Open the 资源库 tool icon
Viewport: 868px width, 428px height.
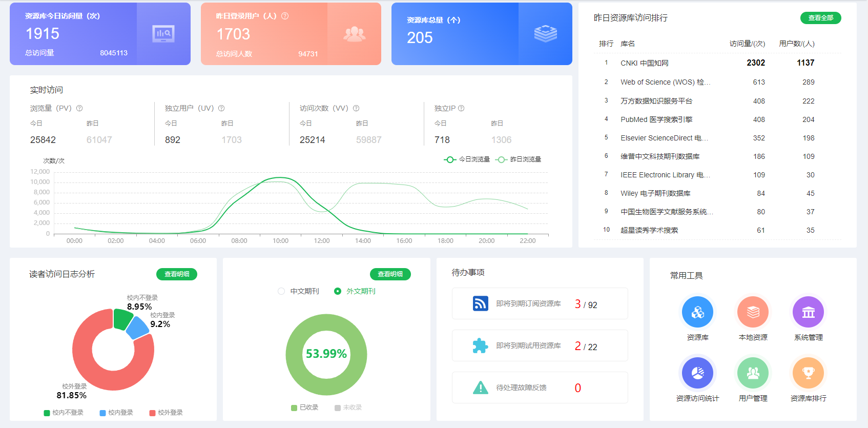697,312
